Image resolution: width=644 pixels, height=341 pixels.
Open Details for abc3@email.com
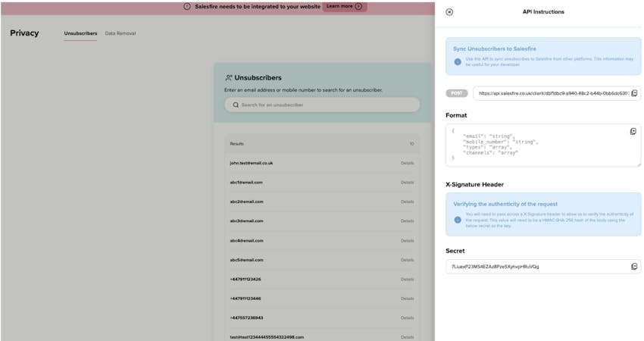[407, 221]
